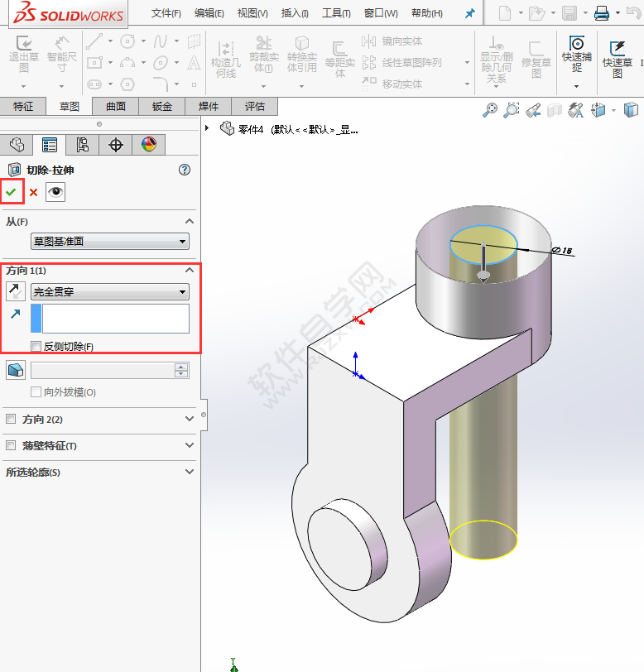Cancel the cut-extrude with red X
Screen dimensions: 644x672
point(33,193)
